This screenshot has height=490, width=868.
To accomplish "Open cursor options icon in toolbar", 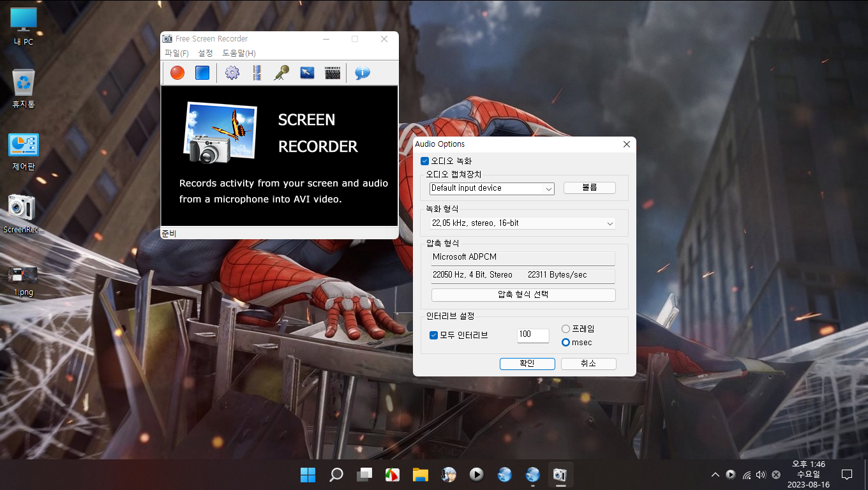I will (x=307, y=73).
